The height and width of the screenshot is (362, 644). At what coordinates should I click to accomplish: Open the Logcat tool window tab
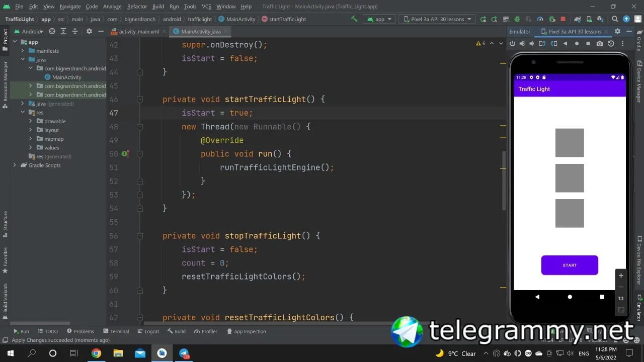click(148, 331)
